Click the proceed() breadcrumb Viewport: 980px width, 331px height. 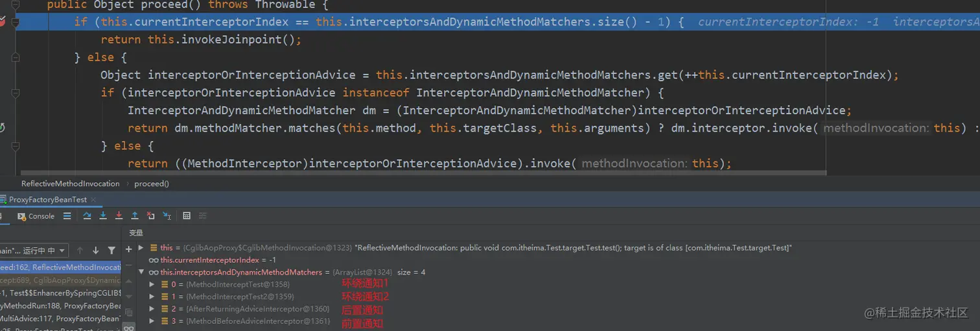pyautogui.click(x=152, y=184)
